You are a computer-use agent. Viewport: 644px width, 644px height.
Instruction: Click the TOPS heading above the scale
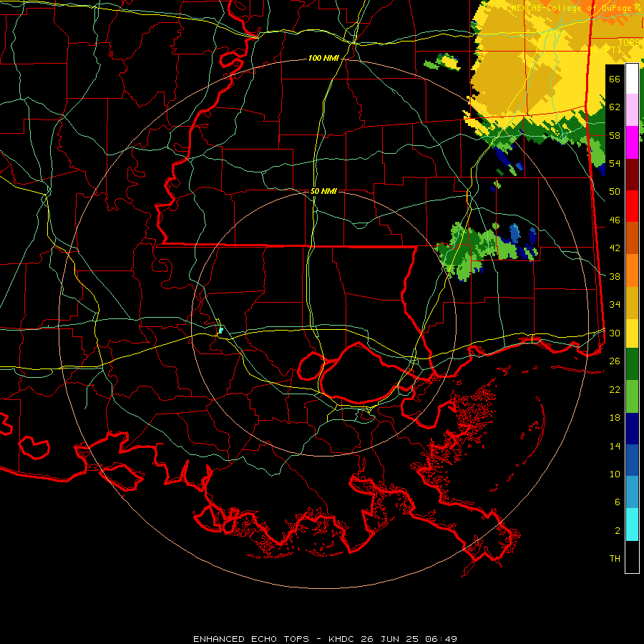click(628, 42)
